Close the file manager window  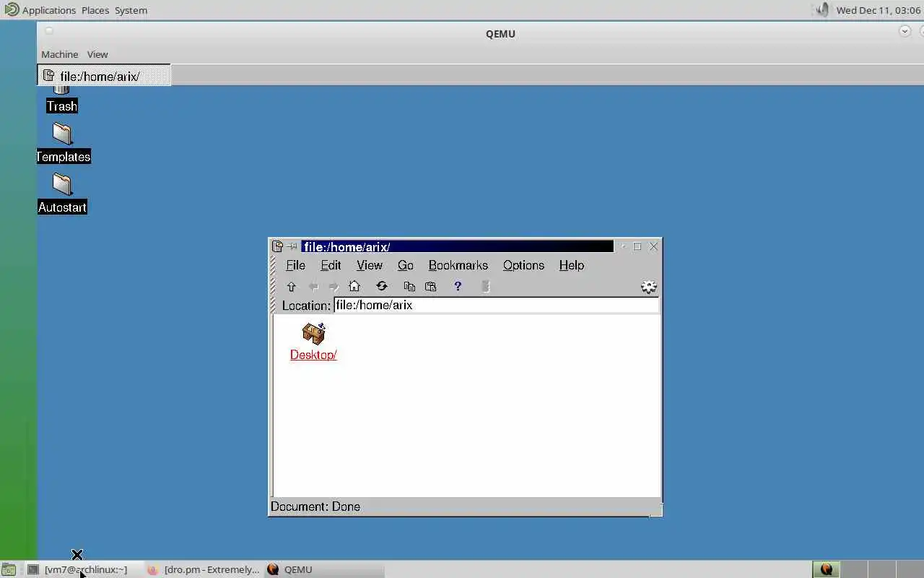tap(654, 246)
